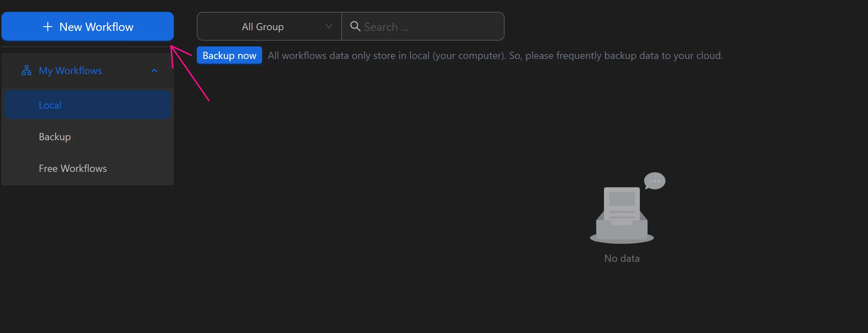Create a New Workflow
This screenshot has width=868, height=333.
point(88,26)
